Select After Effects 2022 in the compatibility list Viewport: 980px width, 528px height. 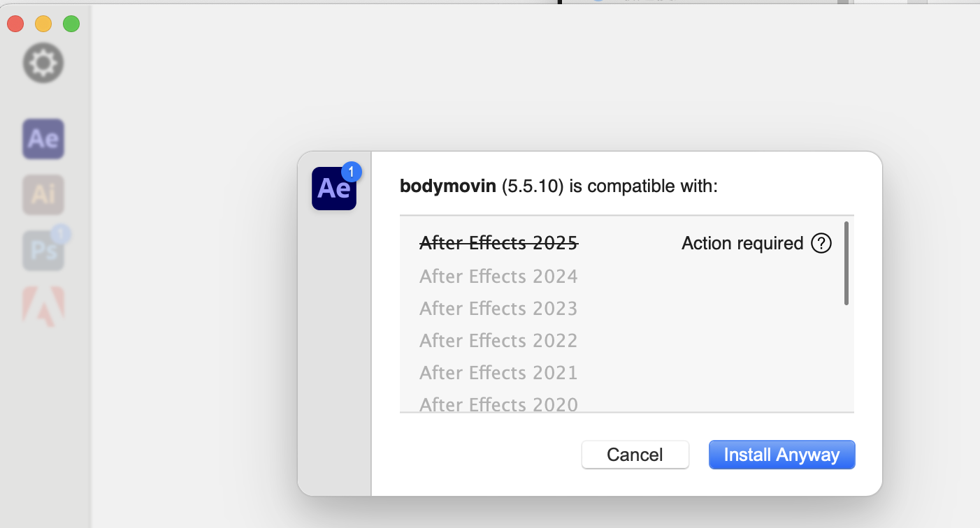point(498,340)
